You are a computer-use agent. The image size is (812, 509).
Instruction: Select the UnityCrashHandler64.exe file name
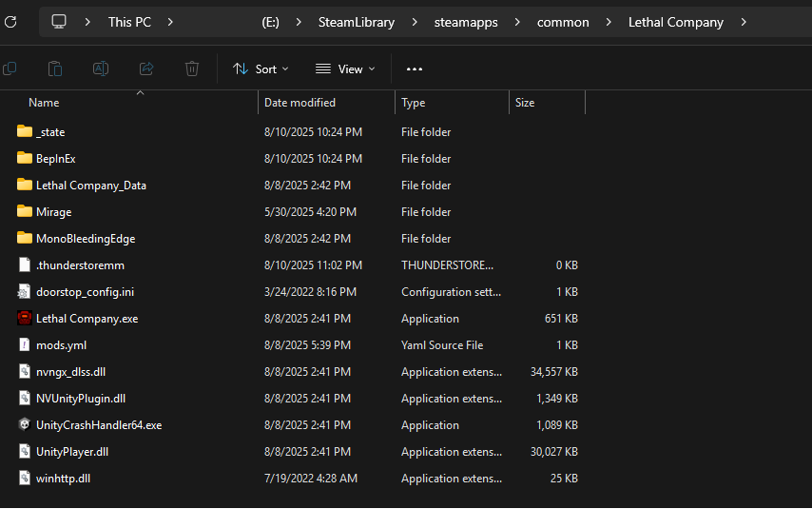coord(99,425)
